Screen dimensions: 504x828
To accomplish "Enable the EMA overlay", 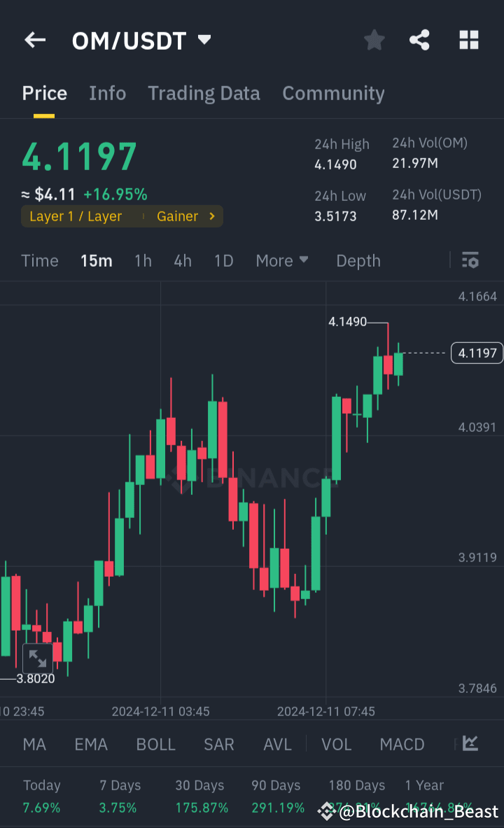I will [x=91, y=744].
